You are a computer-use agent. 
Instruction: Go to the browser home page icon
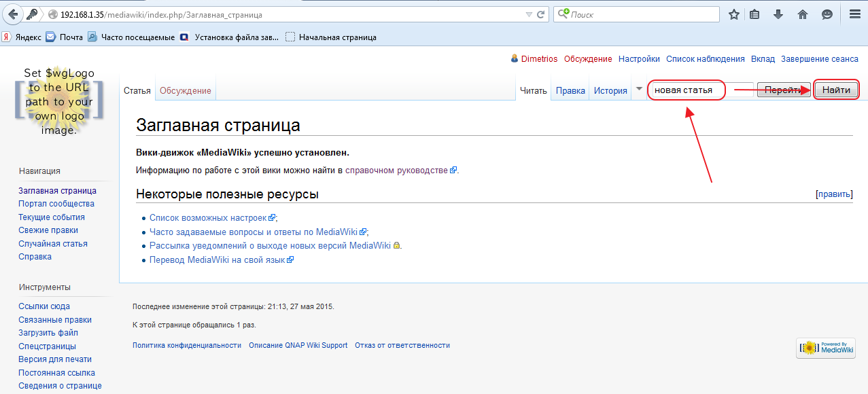(802, 14)
